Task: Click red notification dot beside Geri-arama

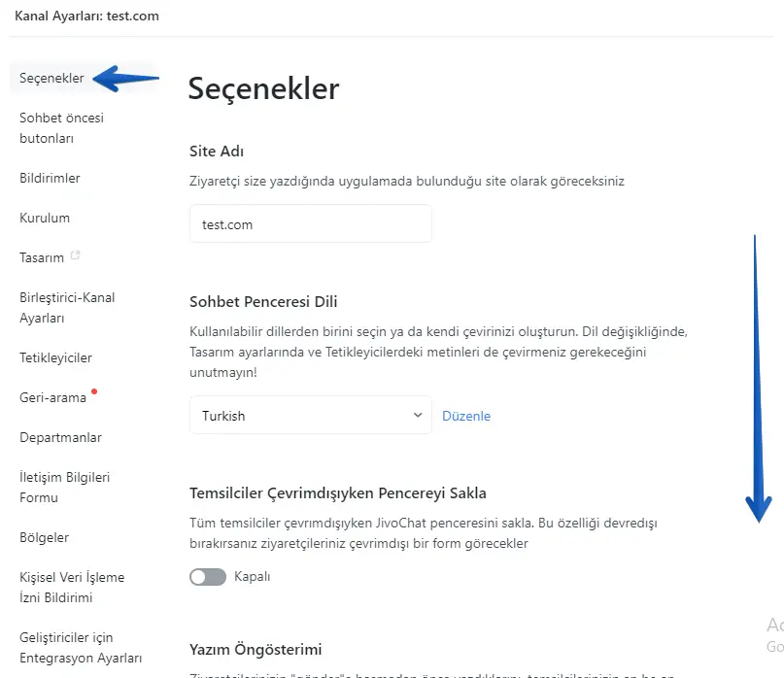Action: [x=94, y=391]
